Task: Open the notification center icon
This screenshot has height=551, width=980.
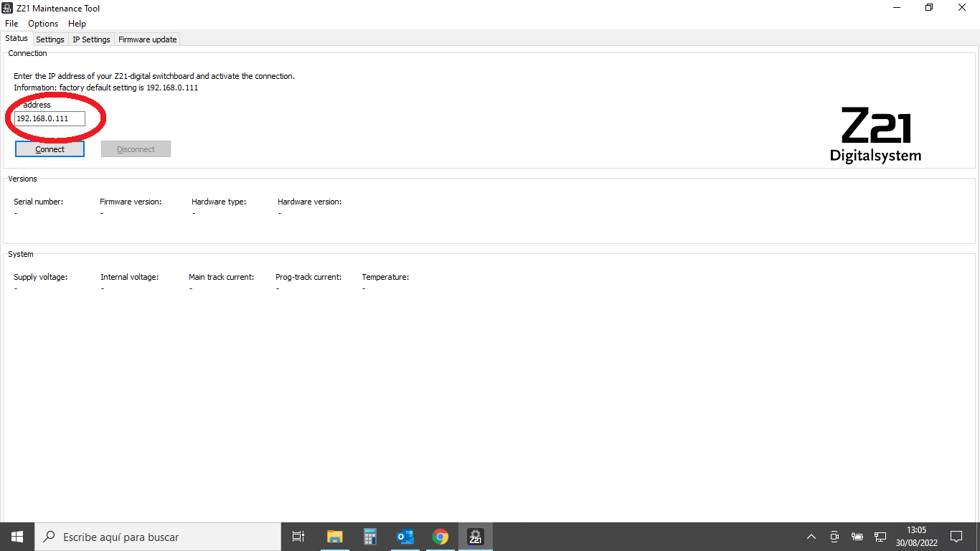Action: click(956, 537)
